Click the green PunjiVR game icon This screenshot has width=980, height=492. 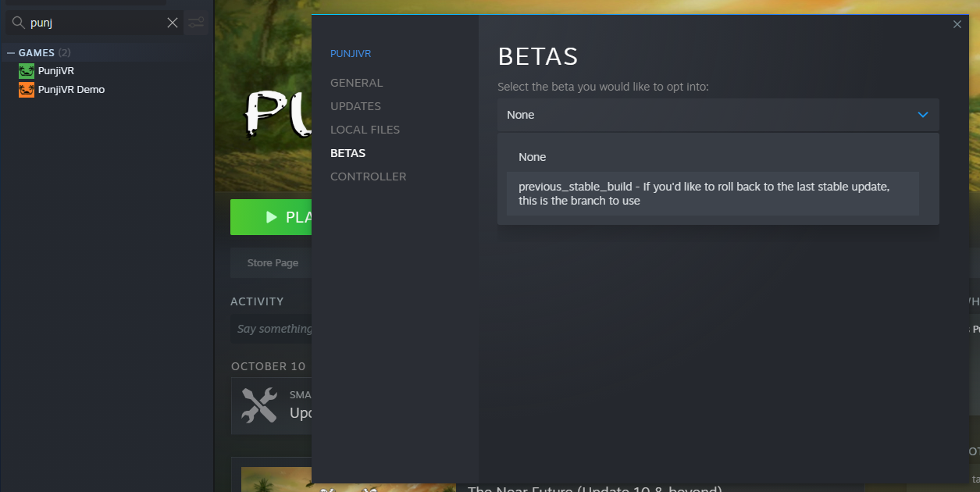pyautogui.click(x=27, y=71)
